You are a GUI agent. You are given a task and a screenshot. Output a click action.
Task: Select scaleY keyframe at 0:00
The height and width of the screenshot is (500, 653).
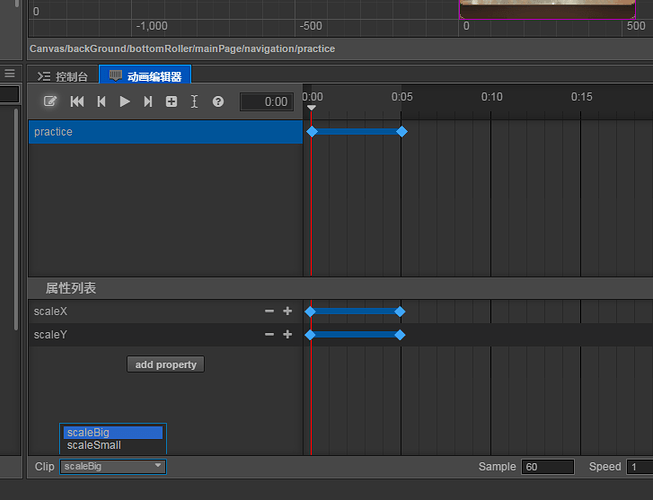click(310, 335)
